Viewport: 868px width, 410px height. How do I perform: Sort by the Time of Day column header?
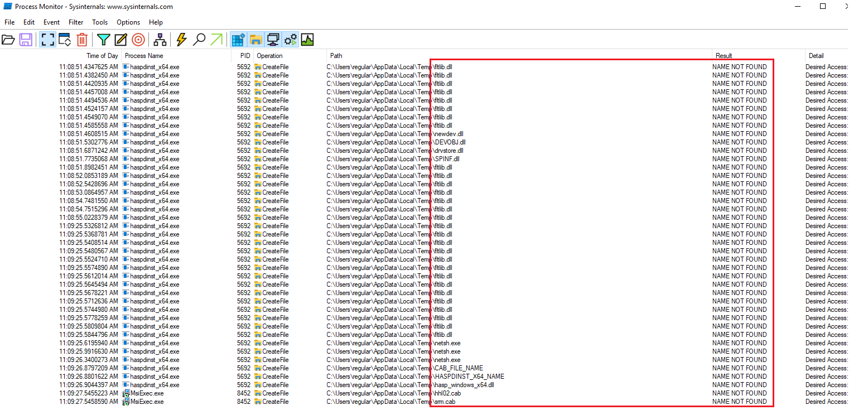click(x=102, y=56)
